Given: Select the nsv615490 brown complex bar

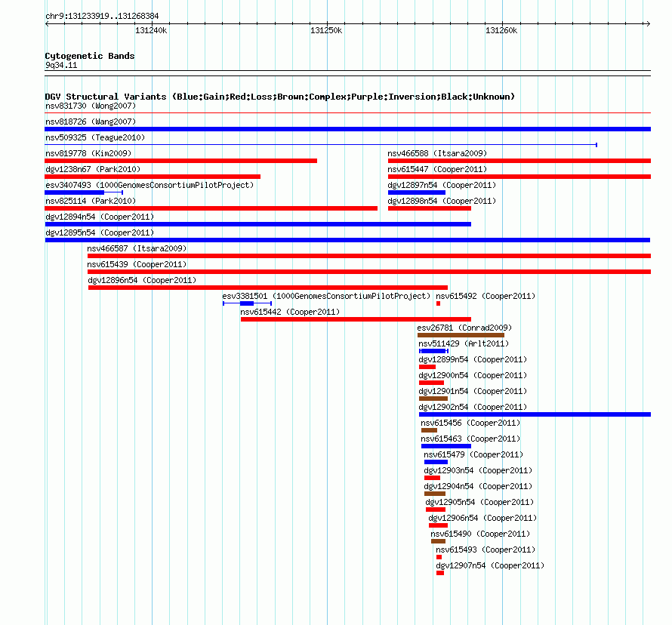Looking at the screenshot, I should click(438, 541).
